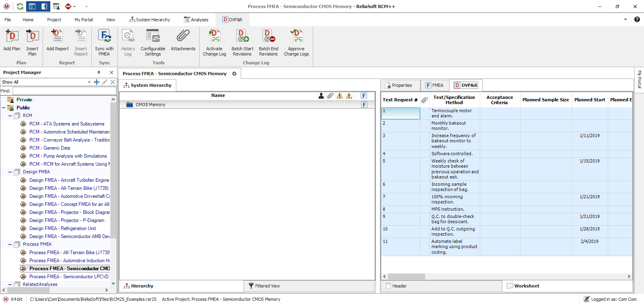This screenshot has height=304, width=644.
Task: Click the delete filter X icon
Action: point(113,82)
